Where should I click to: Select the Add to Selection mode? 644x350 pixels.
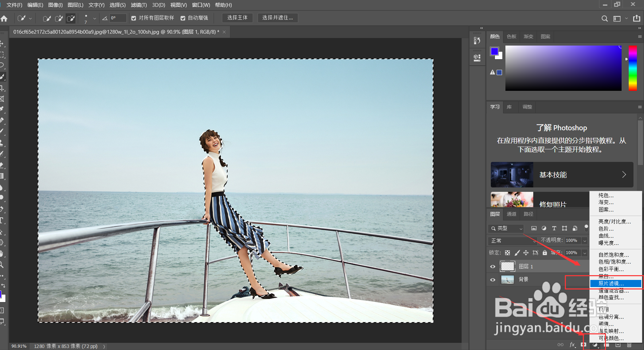[59, 18]
